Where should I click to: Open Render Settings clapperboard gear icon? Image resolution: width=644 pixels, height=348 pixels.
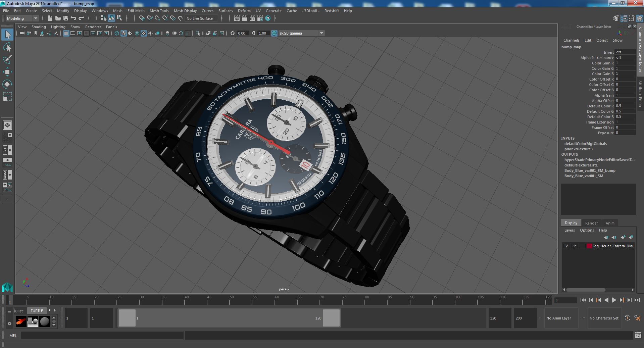pos(260,18)
